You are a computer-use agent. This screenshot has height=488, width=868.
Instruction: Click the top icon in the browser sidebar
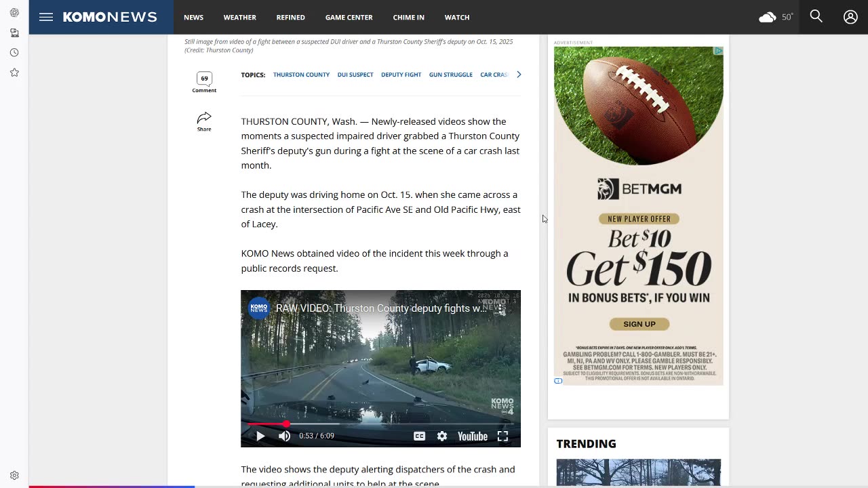point(14,13)
